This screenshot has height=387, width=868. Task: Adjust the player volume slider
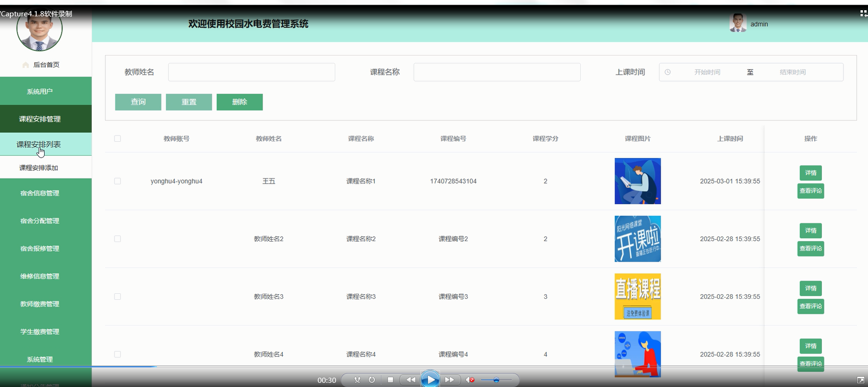pyautogui.click(x=496, y=380)
